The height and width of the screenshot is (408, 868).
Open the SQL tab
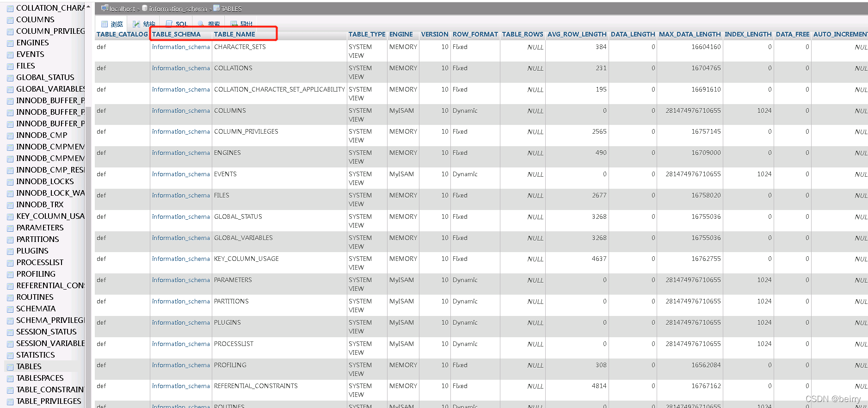pyautogui.click(x=176, y=24)
